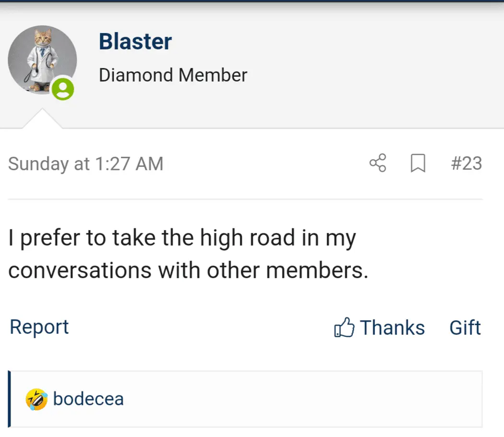Click the green online status badge
This screenshot has width=504, height=437.
(x=63, y=89)
